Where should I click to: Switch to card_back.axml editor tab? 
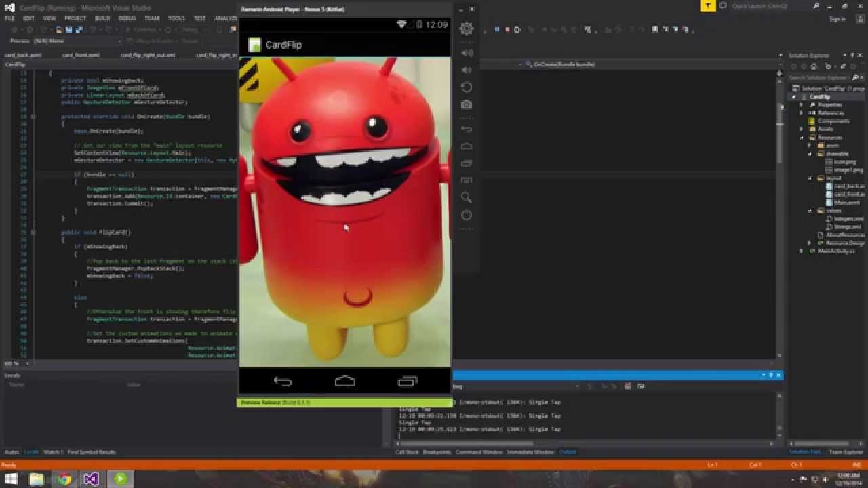click(x=22, y=55)
